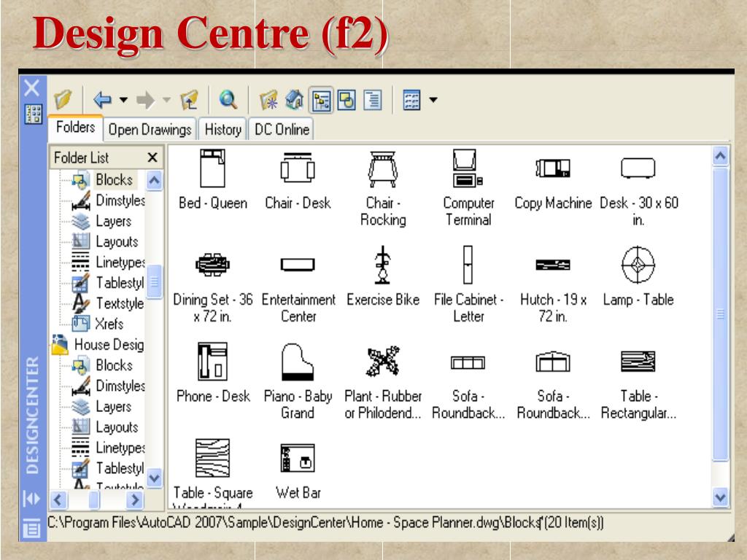Open the Search magnifier tool
This screenshot has height=560, width=747.
click(x=228, y=99)
